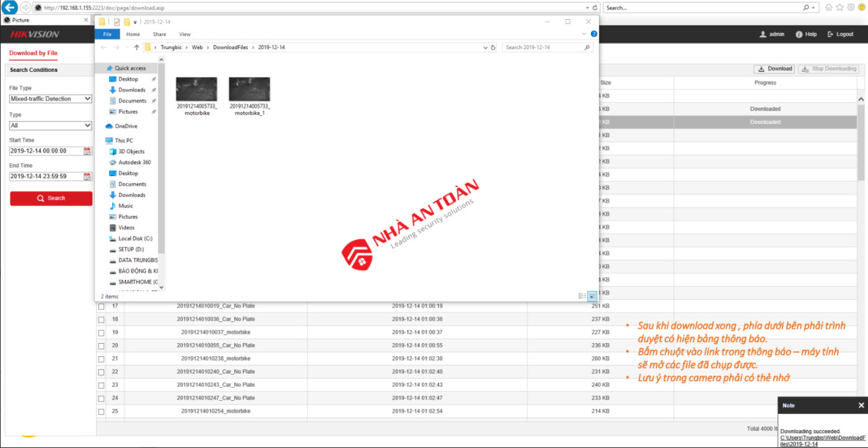Click the Up arrow in File Explorer
Screen dimensions: 868x448
(136, 47)
